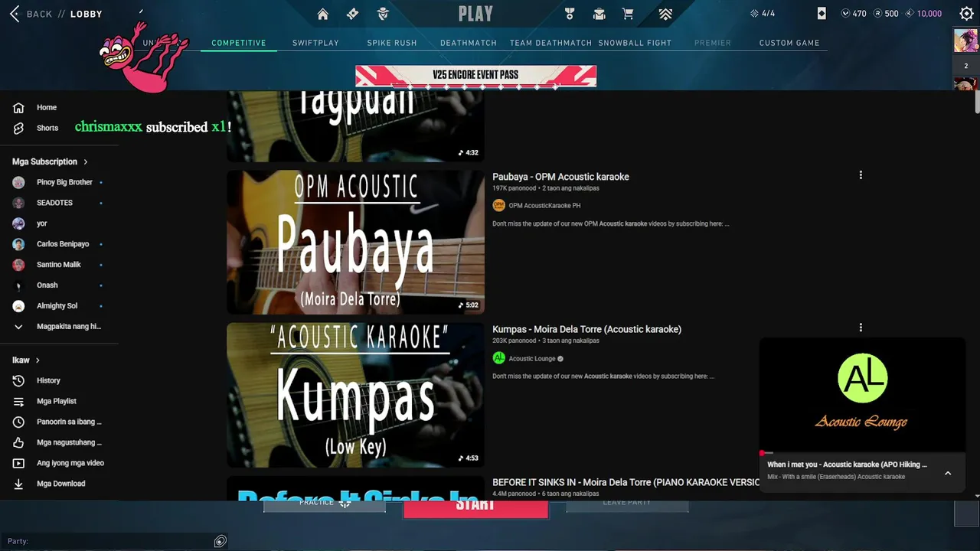Click the card icon beside VP balance
Viewport: 980px width, 551px height.
coord(822,13)
